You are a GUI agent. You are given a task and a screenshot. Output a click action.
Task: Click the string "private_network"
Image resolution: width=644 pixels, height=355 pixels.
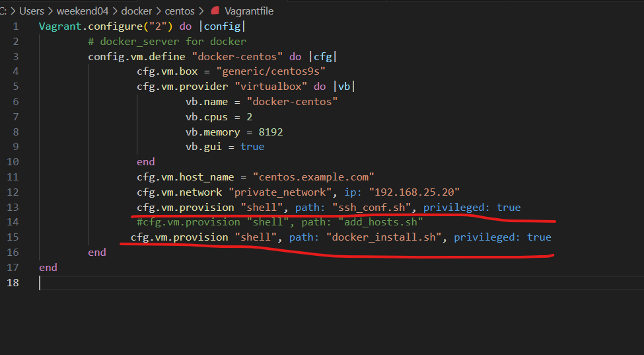click(279, 192)
